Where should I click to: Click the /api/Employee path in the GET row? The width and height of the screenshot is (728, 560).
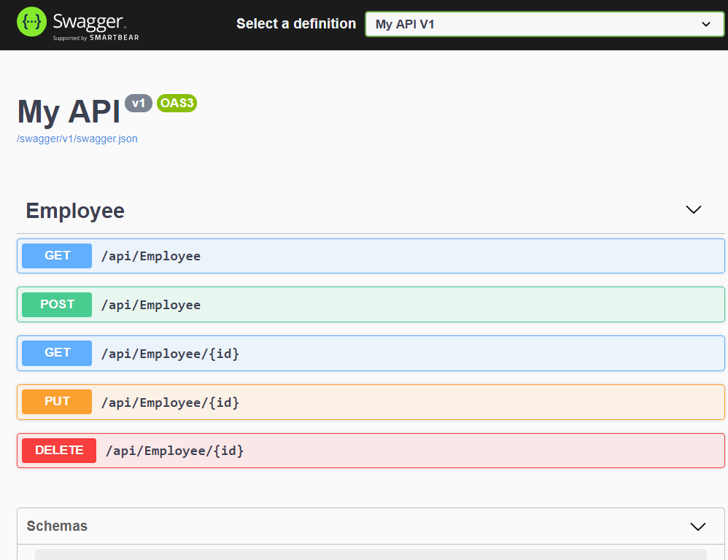[x=150, y=256]
